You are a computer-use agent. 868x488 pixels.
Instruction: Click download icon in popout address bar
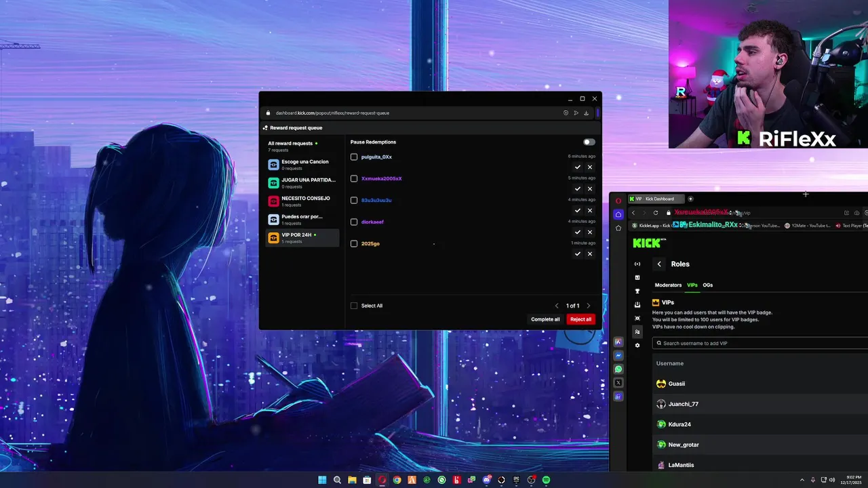[x=586, y=113]
